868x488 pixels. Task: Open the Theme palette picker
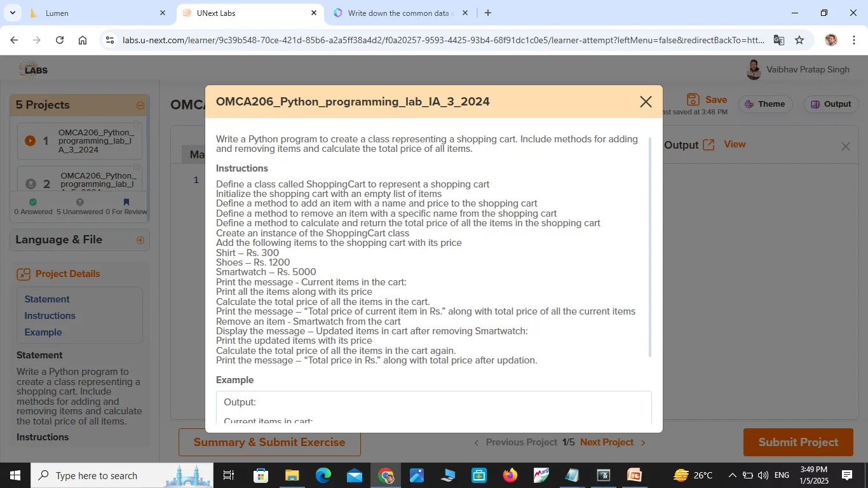click(x=765, y=104)
